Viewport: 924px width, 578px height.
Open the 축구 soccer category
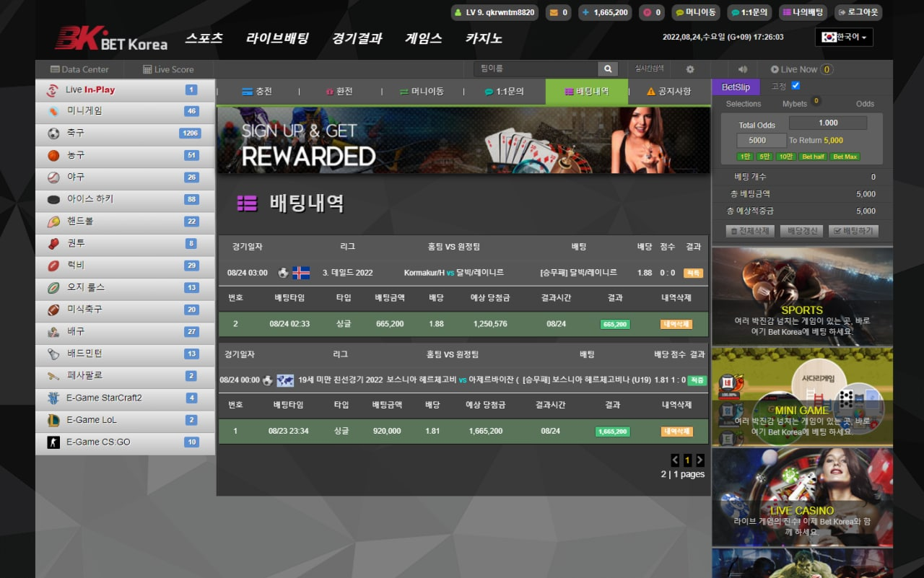[x=125, y=133]
